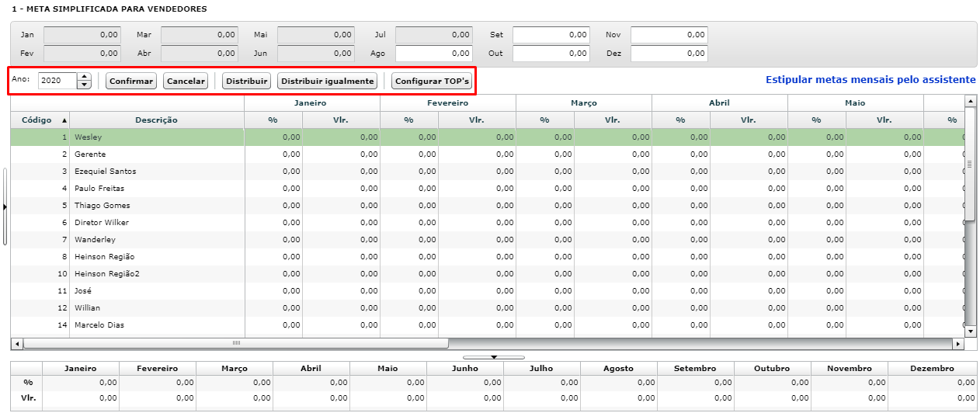The width and height of the screenshot is (980, 413).
Task: Click the Fevereiro column group header
Action: [448, 102]
